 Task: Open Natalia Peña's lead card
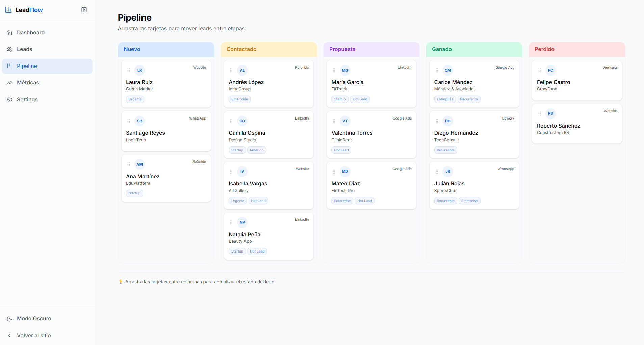[x=268, y=236]
